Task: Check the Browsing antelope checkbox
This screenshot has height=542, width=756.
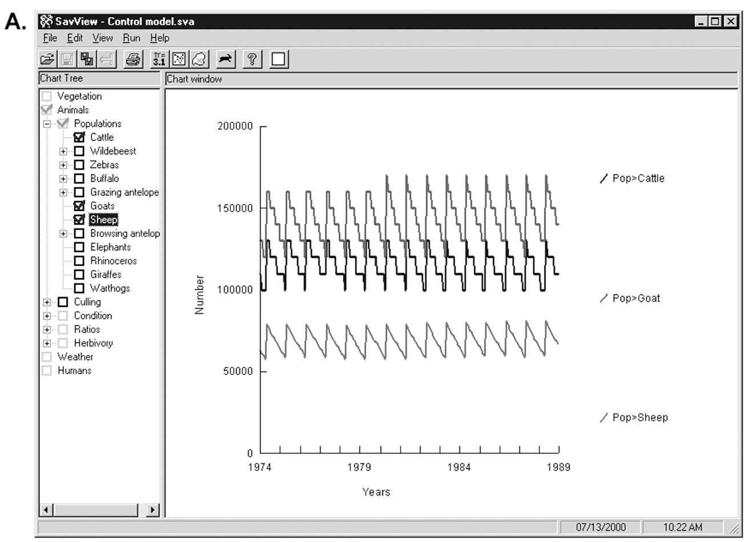Action: [x=79, y=233]
